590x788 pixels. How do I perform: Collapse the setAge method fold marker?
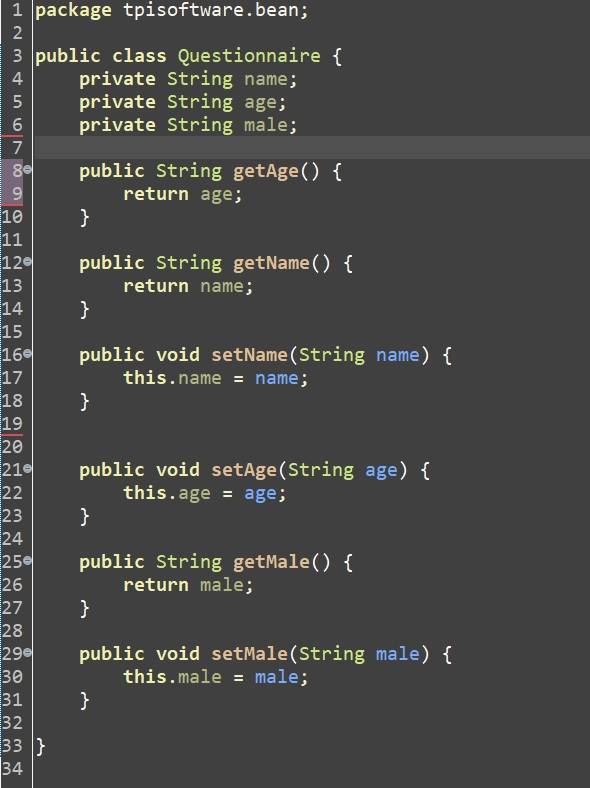pyautogui.click(x=27, y=469)
